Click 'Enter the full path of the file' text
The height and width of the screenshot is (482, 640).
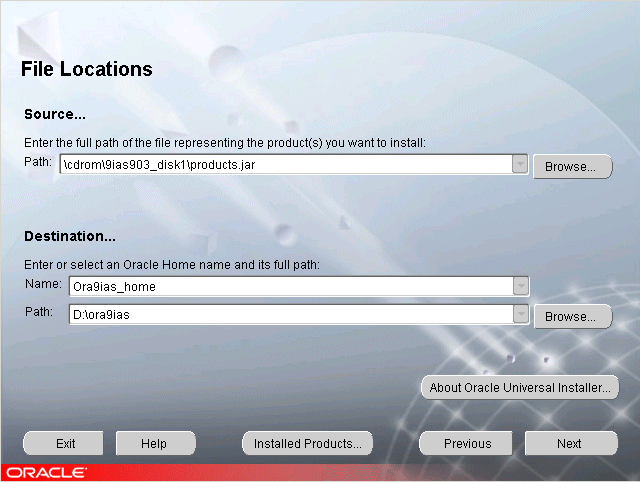[225, 143]
